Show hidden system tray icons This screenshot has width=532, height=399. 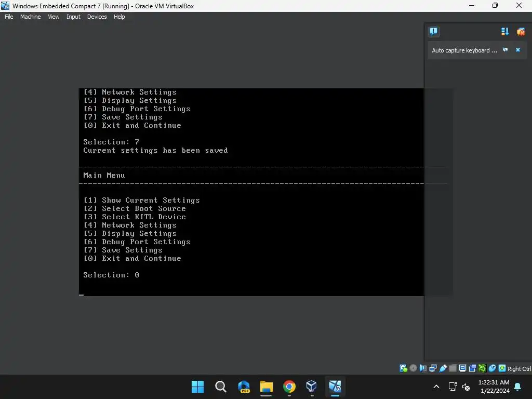pos(436,387)
